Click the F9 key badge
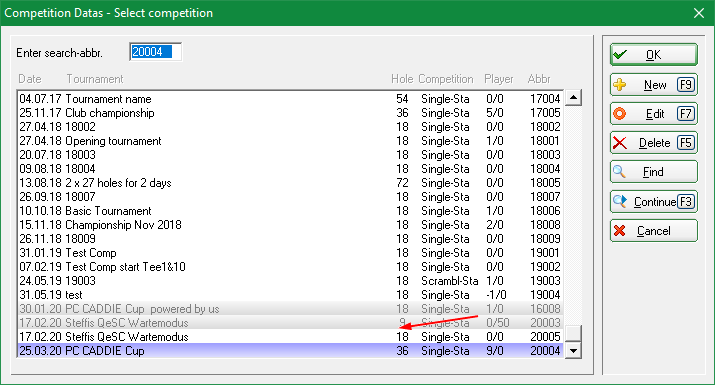The height and width of the screenshot is (385, 715). [686, 85]
